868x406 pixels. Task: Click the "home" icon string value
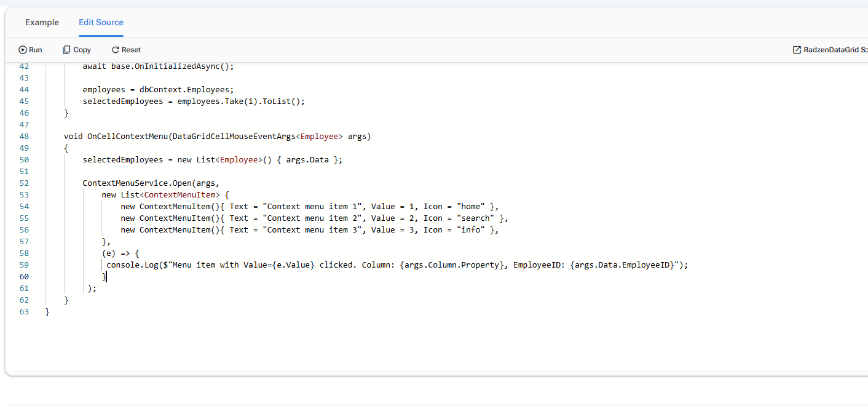pos(471,207)
